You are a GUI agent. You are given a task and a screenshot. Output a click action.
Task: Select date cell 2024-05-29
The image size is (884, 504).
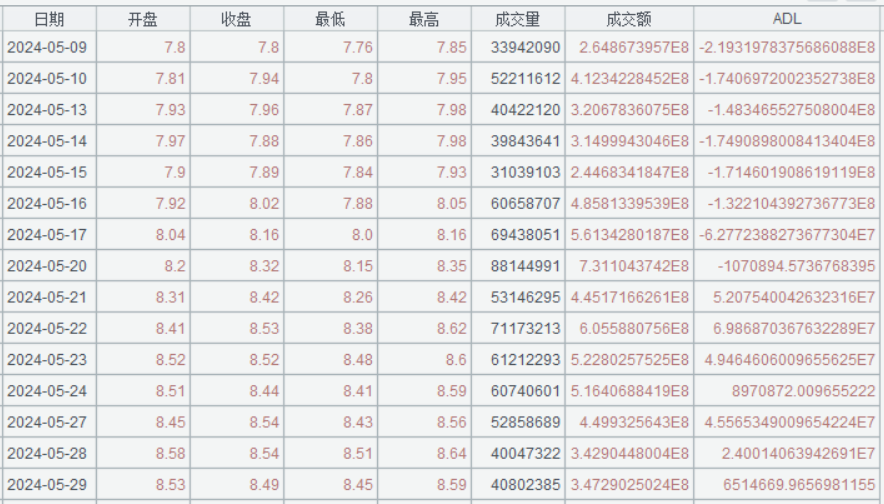point(47,485)
